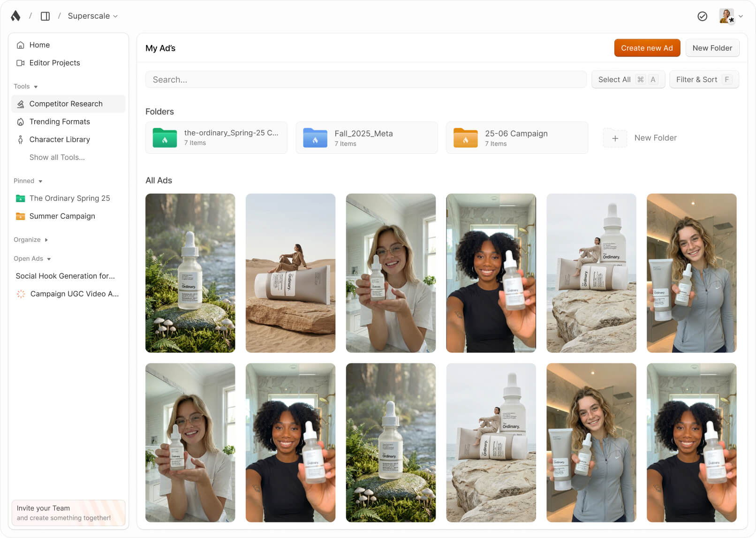Open top-row woman in black shirt ad
Image resolution: width=756 pixels, height=538 pixels.
coord(491,273)
